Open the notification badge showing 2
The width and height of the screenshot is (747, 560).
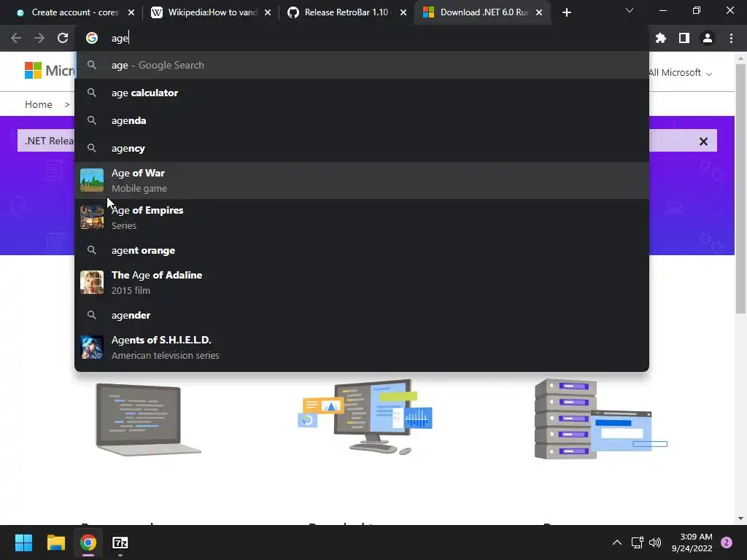727,542
